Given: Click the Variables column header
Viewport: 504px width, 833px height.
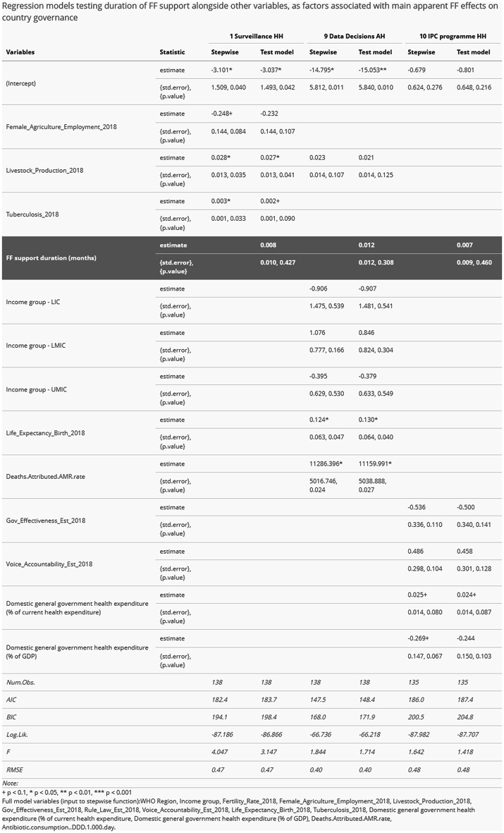Looking at the screenshot, I should click(20, 52).
